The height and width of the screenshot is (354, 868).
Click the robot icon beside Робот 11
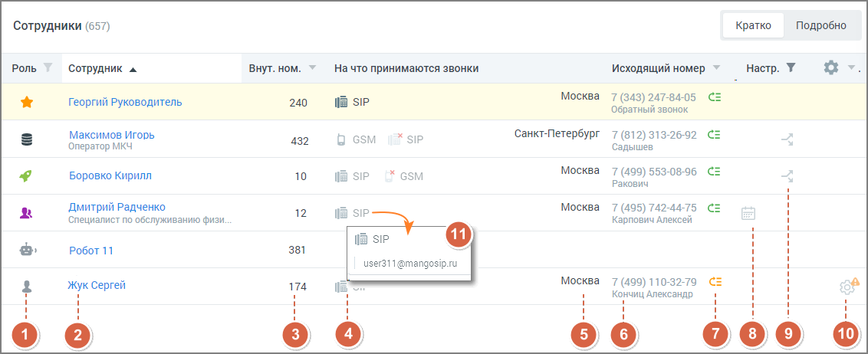(x=27, y=250)
